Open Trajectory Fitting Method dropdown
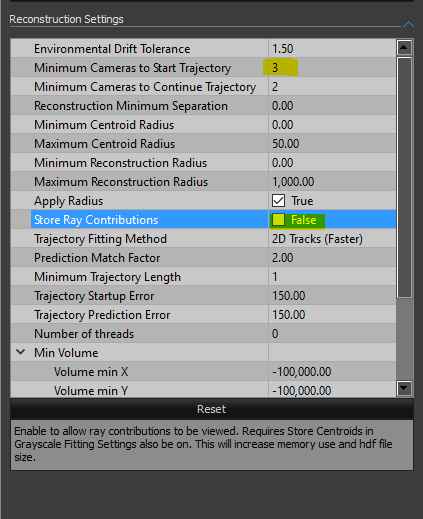 coord(332,239)
